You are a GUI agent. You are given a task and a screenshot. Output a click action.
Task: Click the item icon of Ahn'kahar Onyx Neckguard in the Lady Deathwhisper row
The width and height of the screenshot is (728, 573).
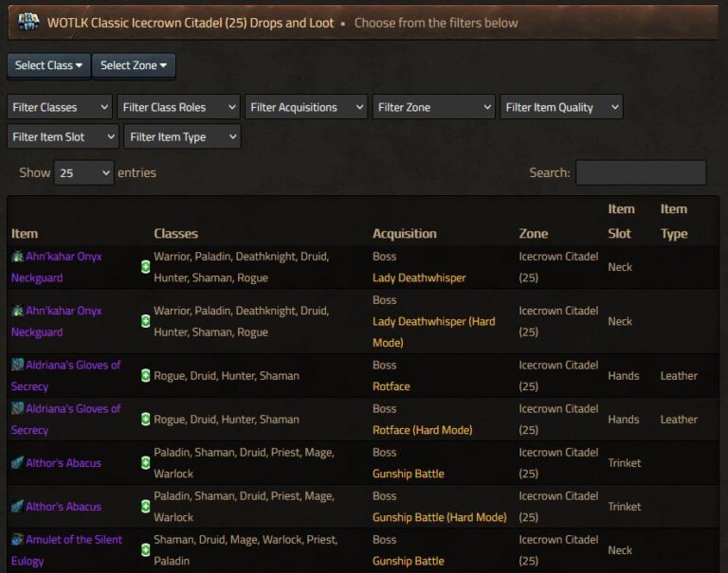18,256
